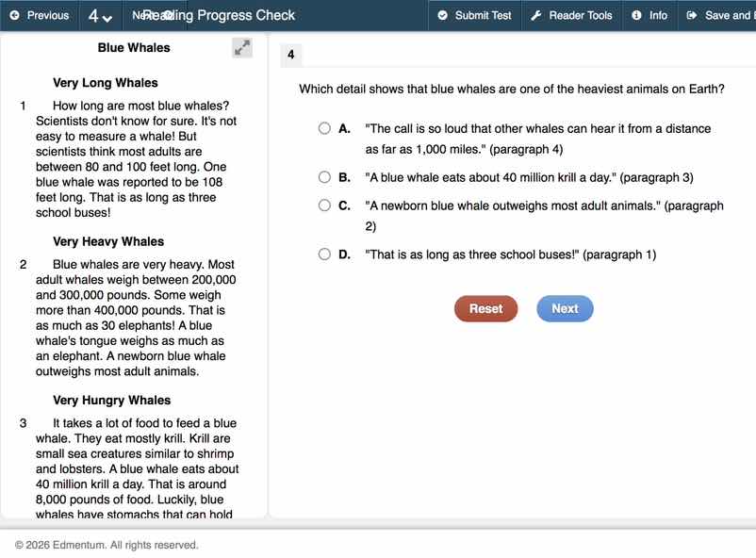Viewport: 756px width, 558px height.
Task: Choose radio button for option B
Action: point(324,176)
